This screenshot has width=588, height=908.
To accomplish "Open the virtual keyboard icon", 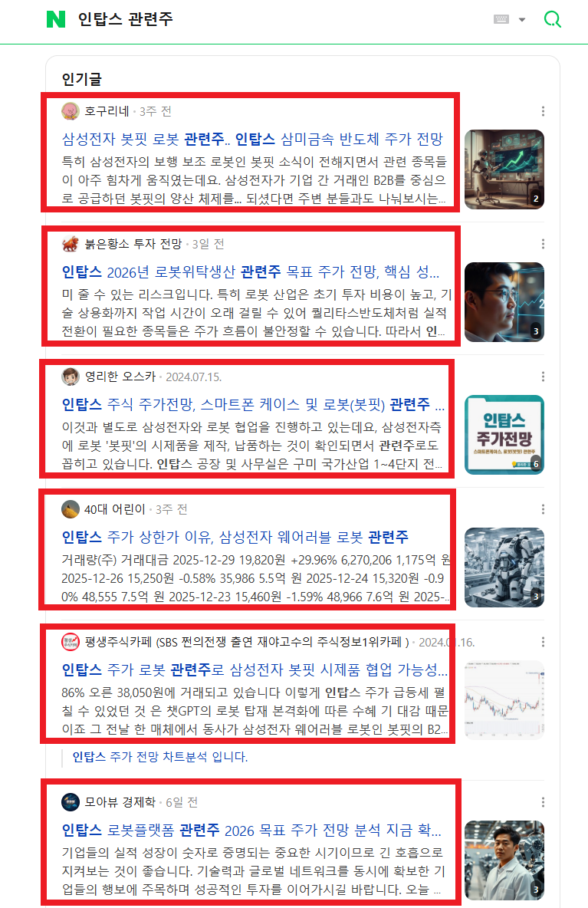I will point(501,19).
